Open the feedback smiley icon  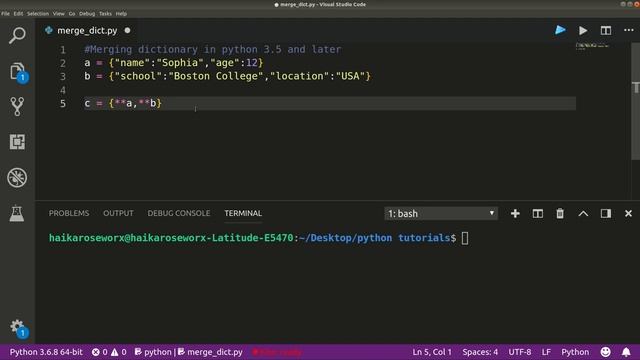tap(606, 352)
